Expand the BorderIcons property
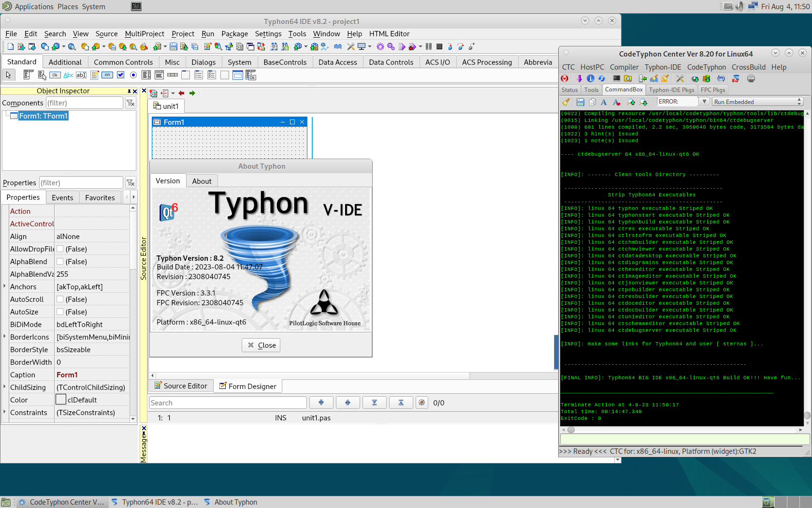The height and width of the screenshot is (508, 812). (x=5, y=337)
